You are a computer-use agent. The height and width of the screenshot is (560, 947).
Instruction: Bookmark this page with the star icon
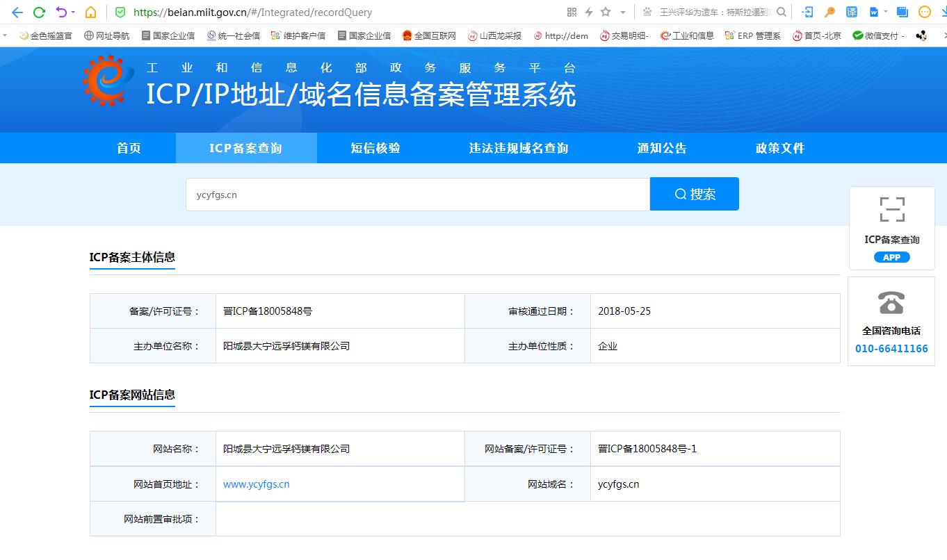click(x=606, y=12)
